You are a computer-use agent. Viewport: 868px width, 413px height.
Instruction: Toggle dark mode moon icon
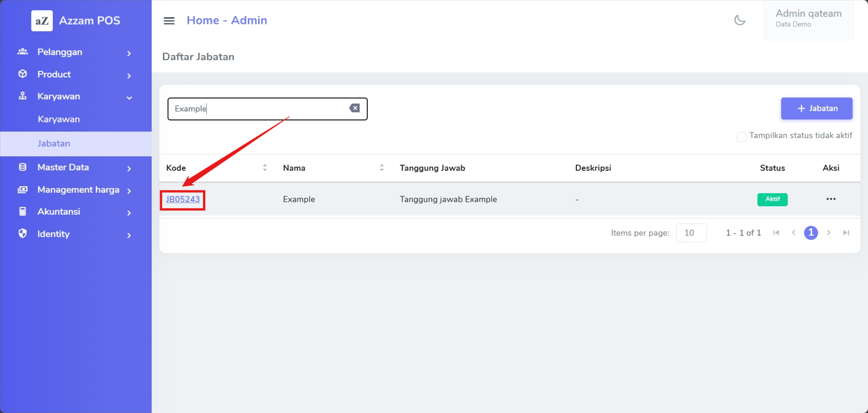tap(740, 20)
